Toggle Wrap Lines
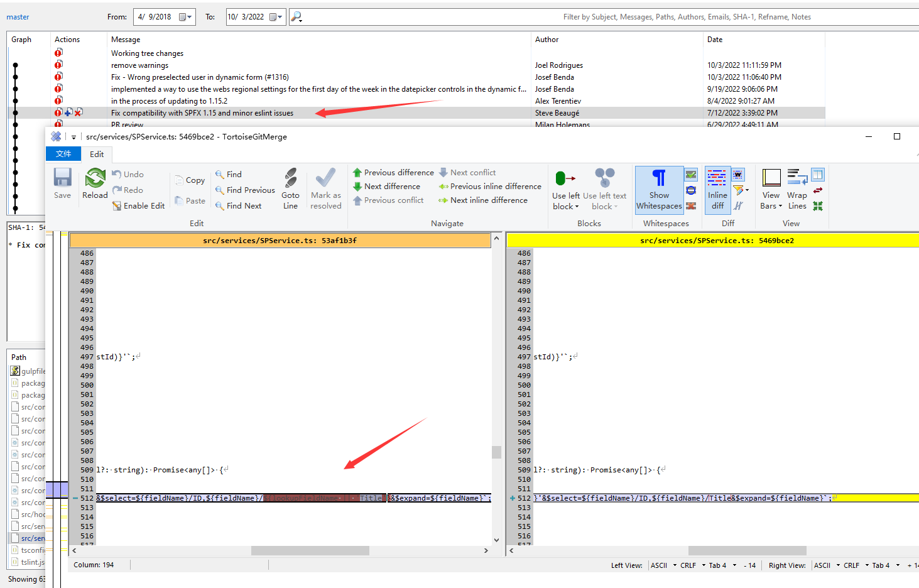Image resolution: width=919 pixels, height=588 pixels. tap(797, 188)
